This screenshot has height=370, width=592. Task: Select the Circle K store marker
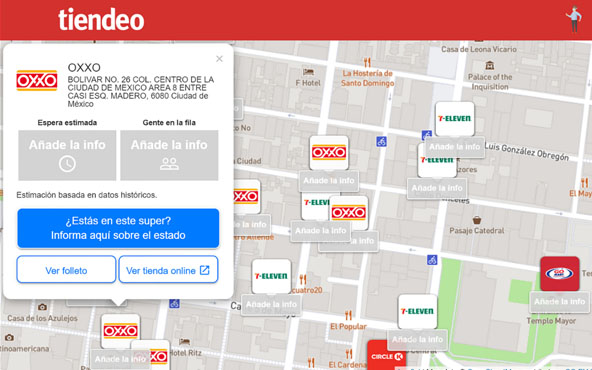(x=387, y=356)
